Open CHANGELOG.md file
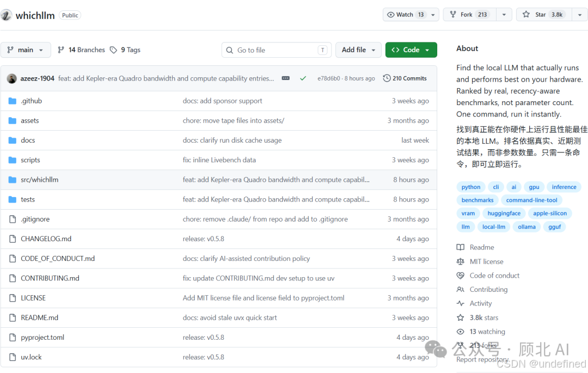 pyautogui.click(x=46, y=239)
